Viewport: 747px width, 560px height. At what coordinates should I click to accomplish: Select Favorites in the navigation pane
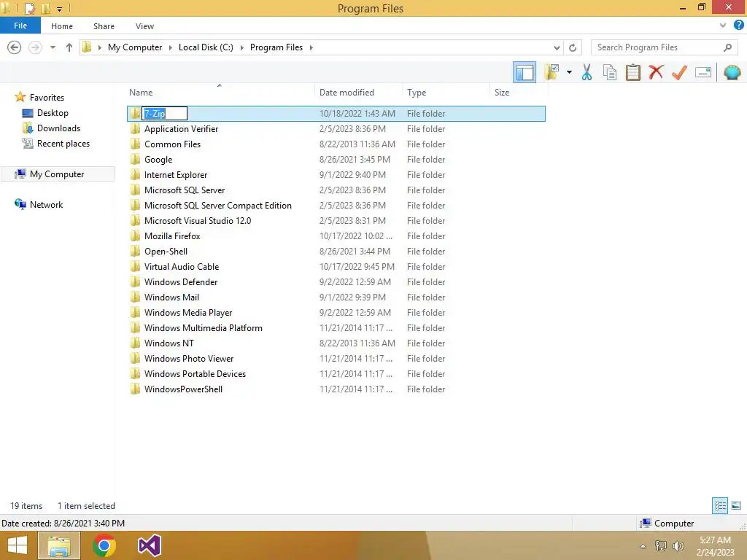click(x=47, y=97)
